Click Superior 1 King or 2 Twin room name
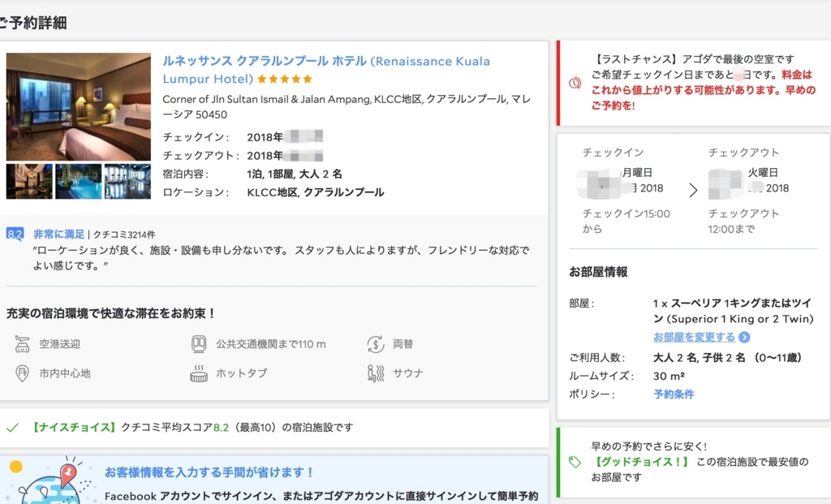Screen dimensions: 831x504 point(734,311)
